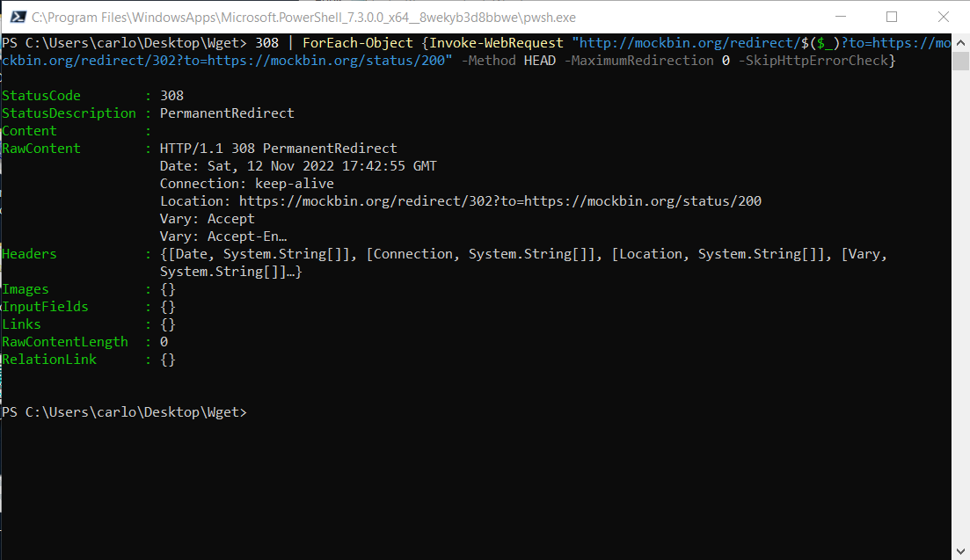Click the StatusDescription label
The height and width of the screenshot is (560, 970).
click(x=69, y=113)
